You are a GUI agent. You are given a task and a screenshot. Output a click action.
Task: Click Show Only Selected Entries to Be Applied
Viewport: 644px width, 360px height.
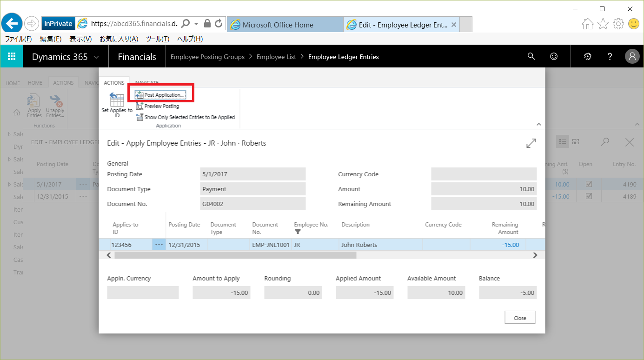pos(186,117)
